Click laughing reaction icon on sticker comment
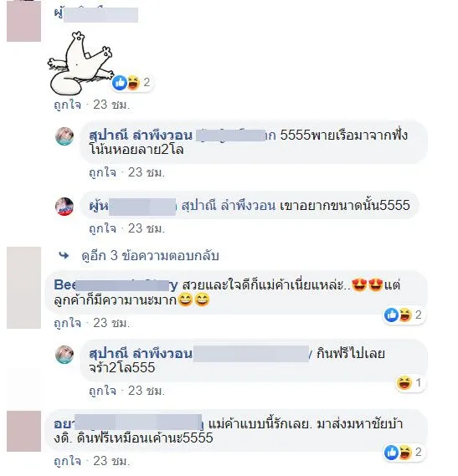The image size is (458, 476). pyautogui.click(x=133, y=82)
